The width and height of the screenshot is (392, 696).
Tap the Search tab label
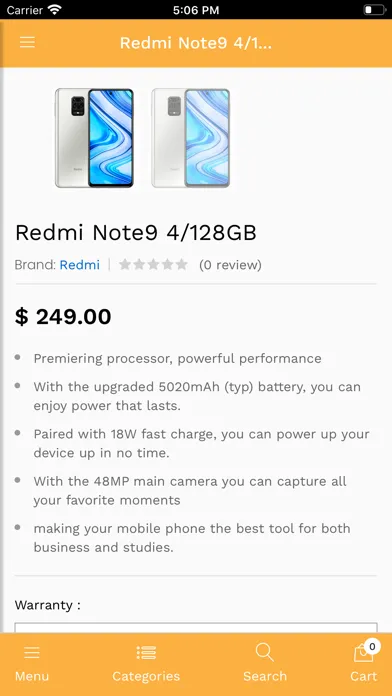point(265,676)
